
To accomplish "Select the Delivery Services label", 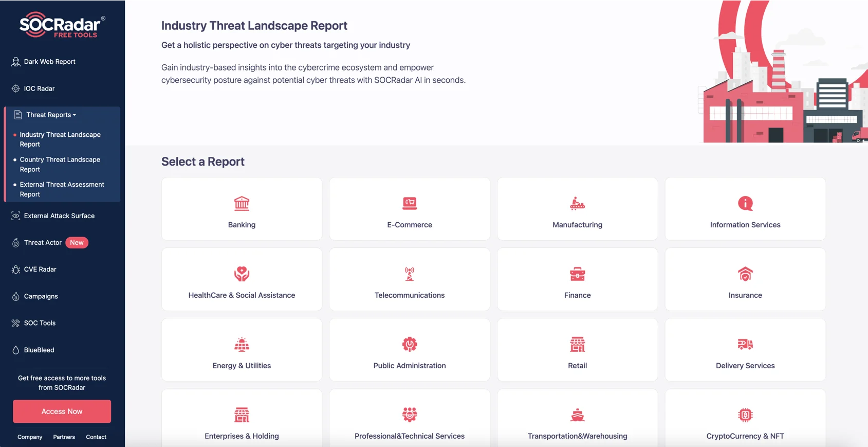I will 745,366.
